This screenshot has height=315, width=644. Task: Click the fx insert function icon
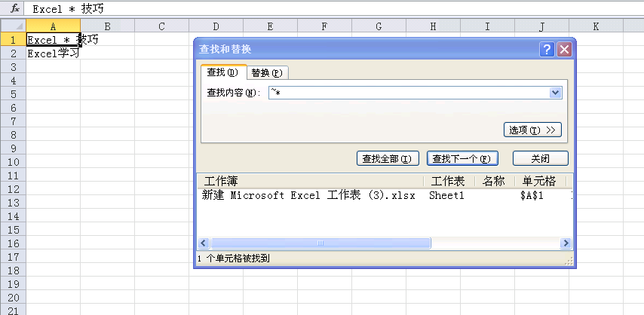14,8
